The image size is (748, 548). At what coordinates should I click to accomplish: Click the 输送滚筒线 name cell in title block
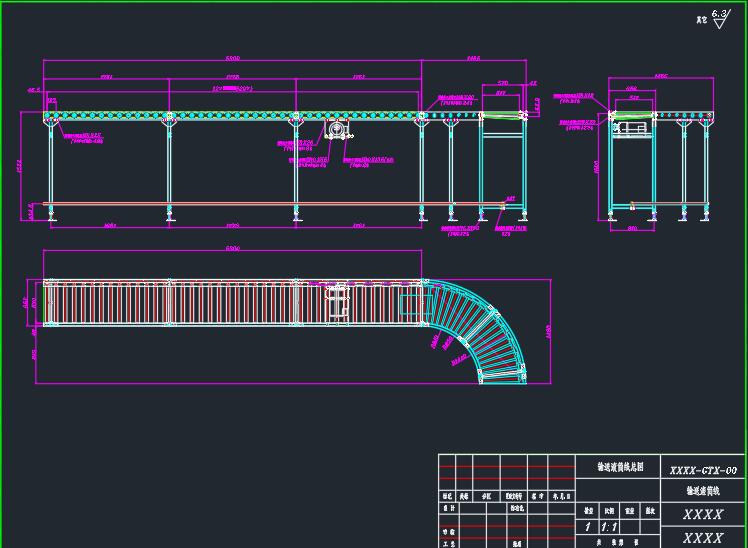point(703,490)
